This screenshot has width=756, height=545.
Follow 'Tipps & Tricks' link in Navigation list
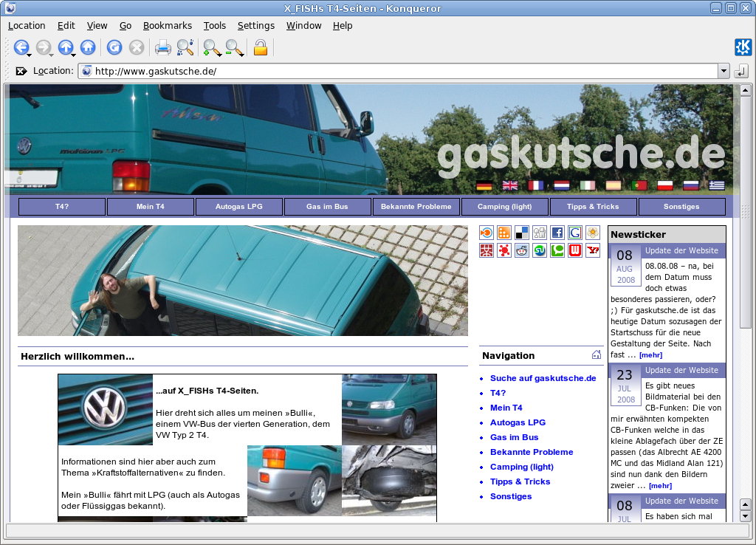(x=520, y=481)
